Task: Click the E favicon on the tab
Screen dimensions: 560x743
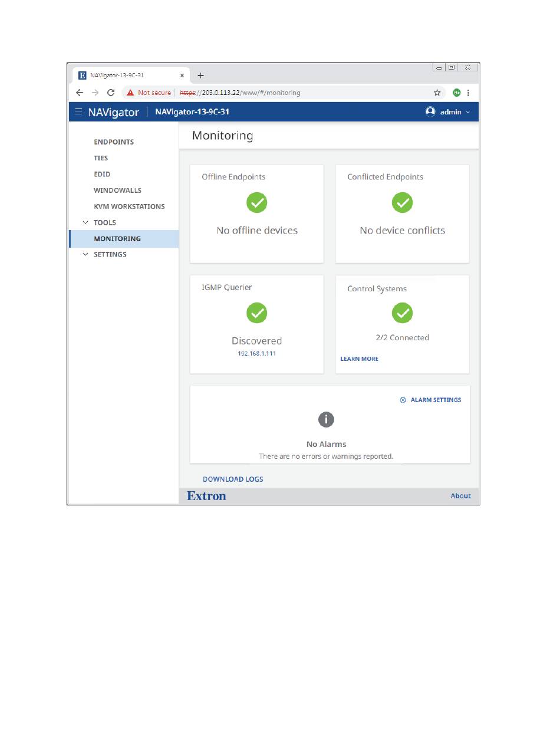Action: pyautogui.click(x=83, y=75)
